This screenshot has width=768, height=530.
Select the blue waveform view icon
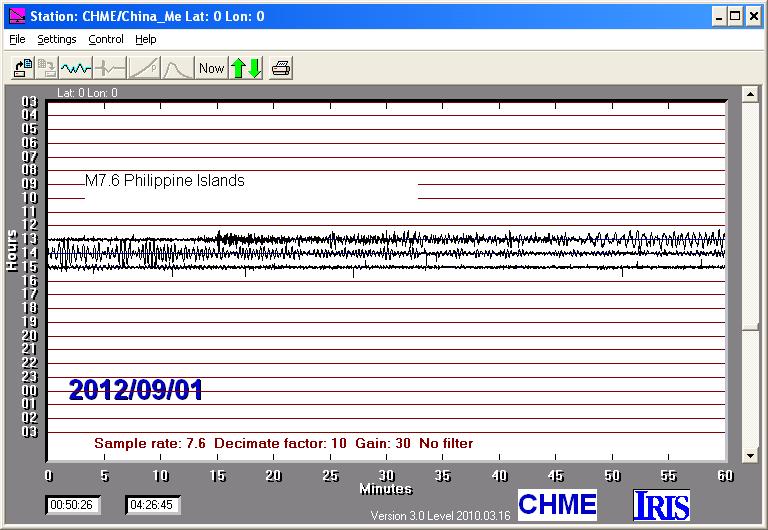(76, 68)
